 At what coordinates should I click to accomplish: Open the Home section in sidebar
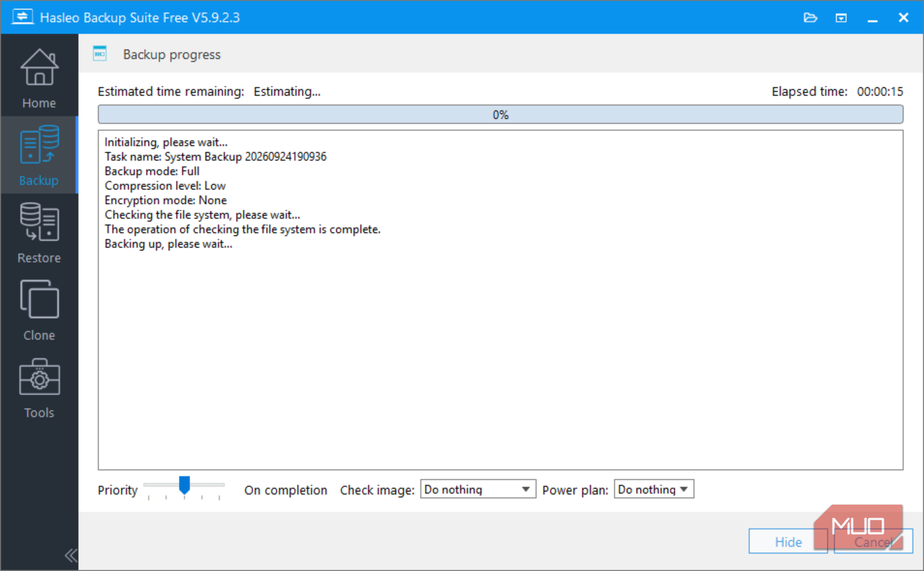click(39, 79)
